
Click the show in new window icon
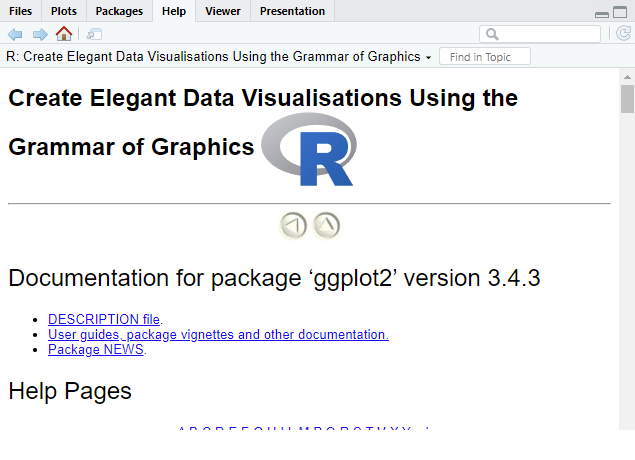(x=94, y=34)
